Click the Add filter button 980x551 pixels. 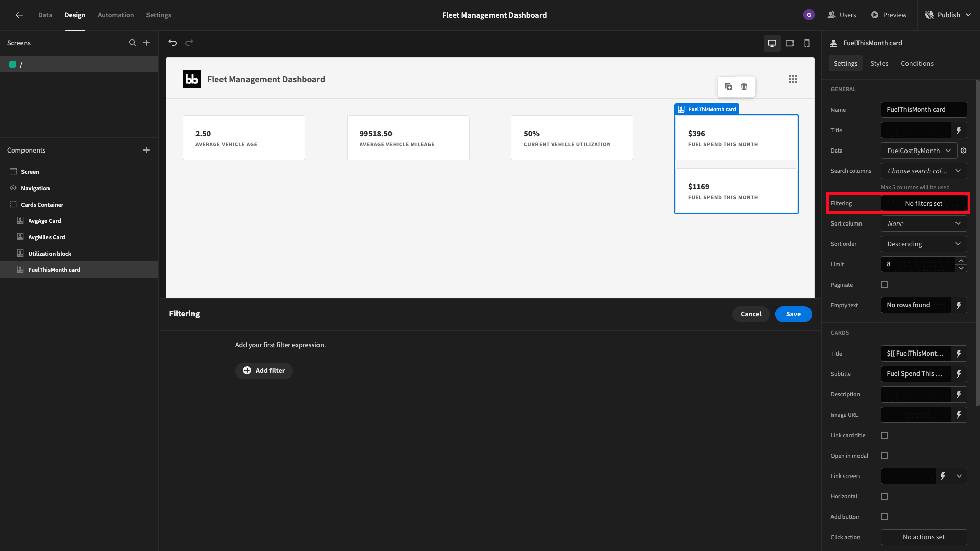pyautogui.click(x=264, y=371)
